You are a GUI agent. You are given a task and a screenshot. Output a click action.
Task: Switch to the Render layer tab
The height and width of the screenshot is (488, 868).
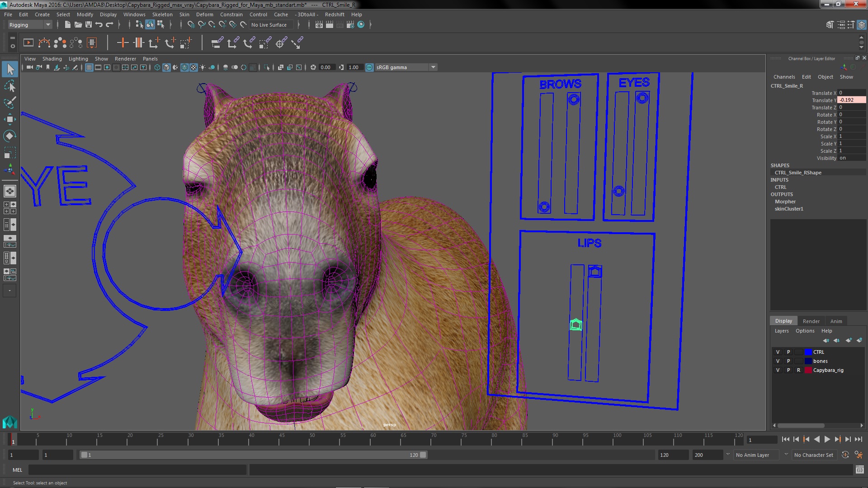click(x=811, y=321)
